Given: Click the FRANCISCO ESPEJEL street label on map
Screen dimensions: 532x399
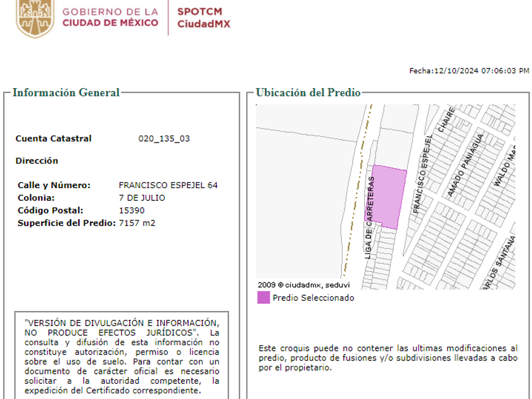Looking at the screenshot, I should click(x=423, y=174).
